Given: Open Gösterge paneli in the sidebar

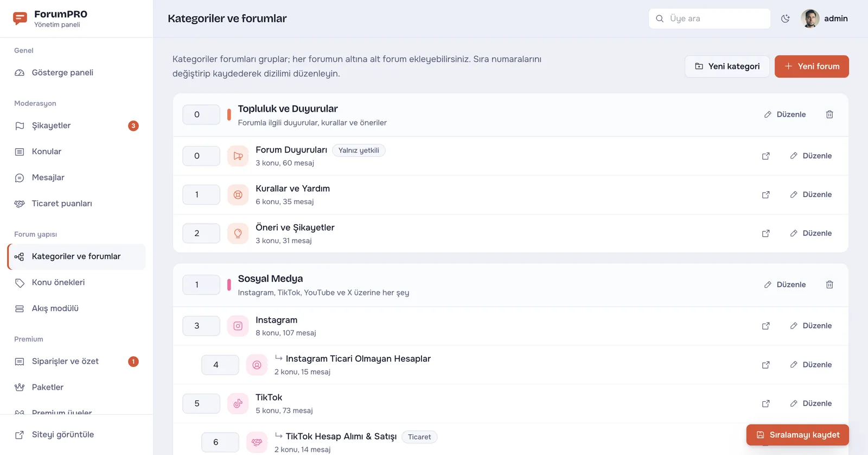Looking at the screenshot, I should tap(76, 73).
